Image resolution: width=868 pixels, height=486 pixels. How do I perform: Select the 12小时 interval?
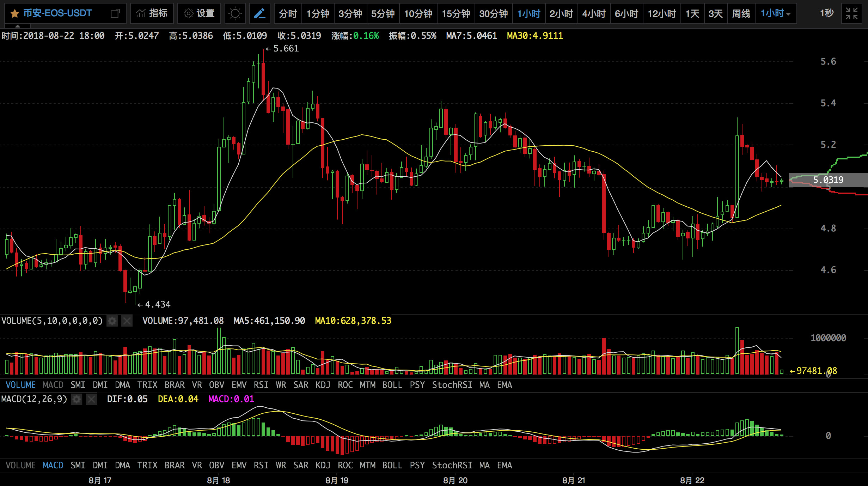662,14
